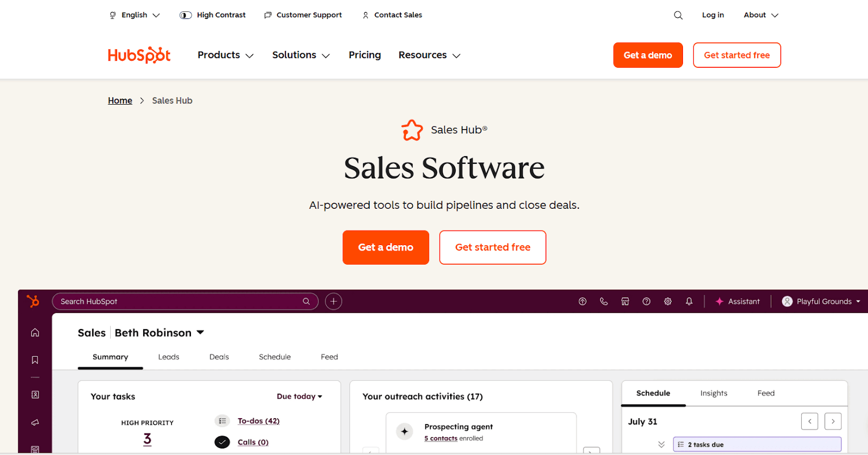The image size is (868, 455).
Task: Expand the Products menu
Action: [226, 55]
